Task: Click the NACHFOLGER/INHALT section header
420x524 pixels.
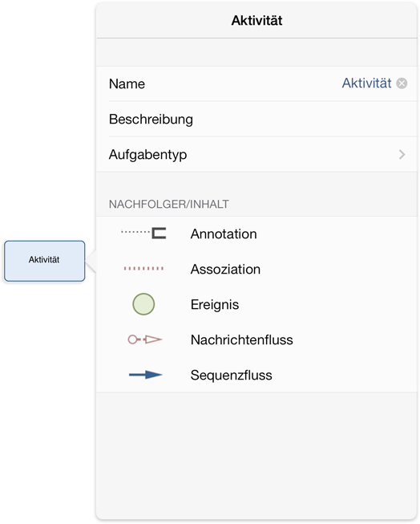Action: [x=169, y=204]
